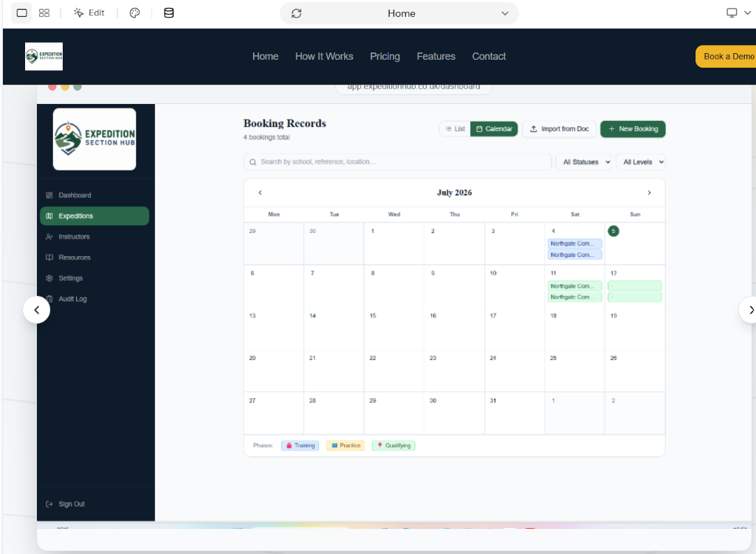Select the single-page view icon

21,13
